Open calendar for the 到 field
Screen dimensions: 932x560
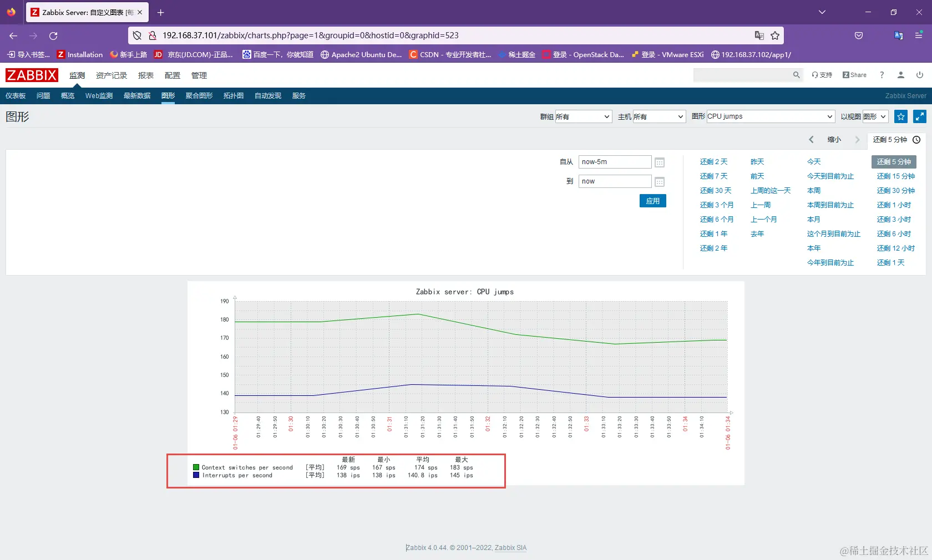pos(660,182)
